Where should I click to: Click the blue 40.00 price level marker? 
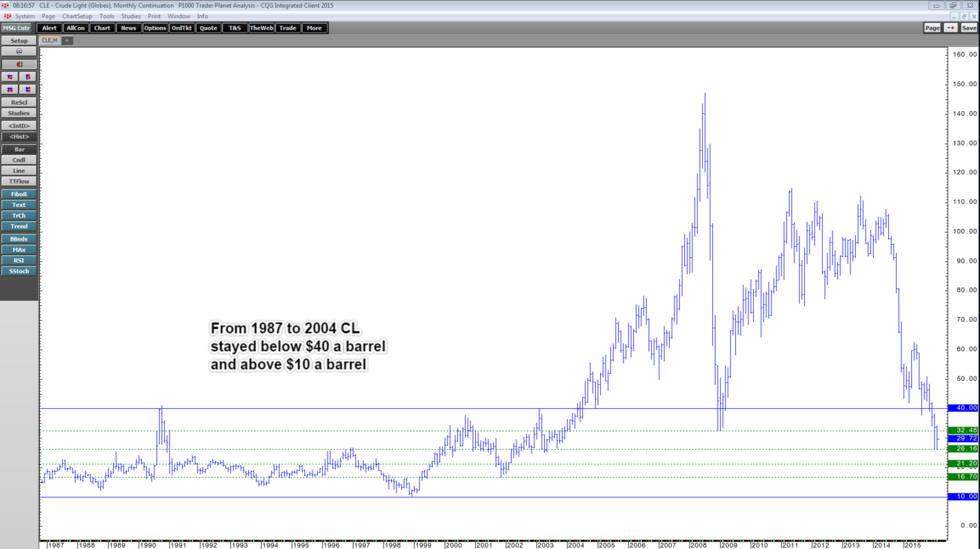[962, 408]
